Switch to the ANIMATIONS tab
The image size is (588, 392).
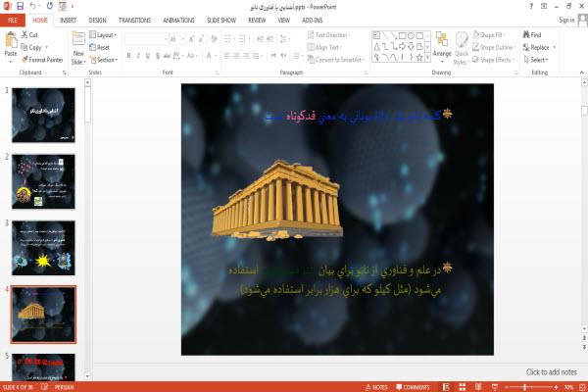pyautogui.click(x=178, y=21)
